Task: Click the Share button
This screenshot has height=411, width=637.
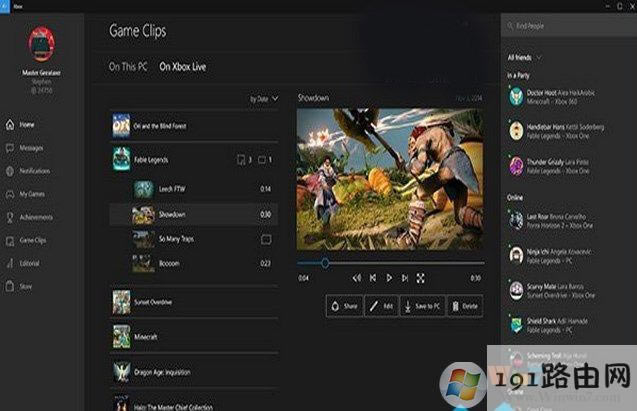Action: (x=343, y=306)
